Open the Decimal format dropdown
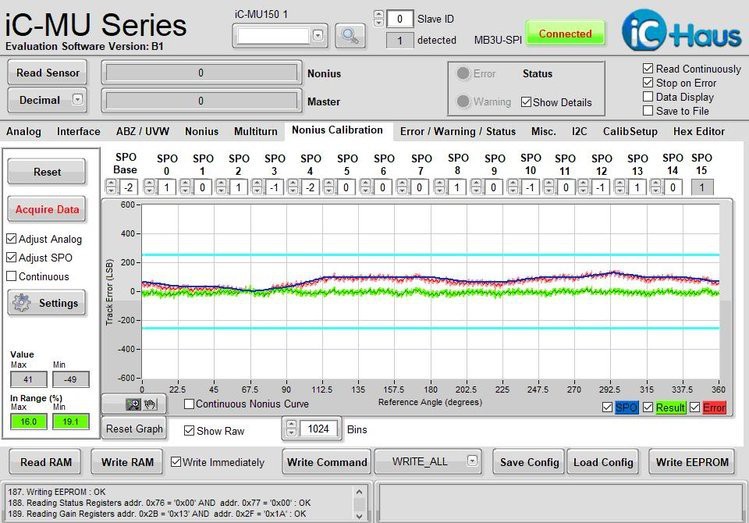Image resolution: width=749 pixels, height=523 pixels. [x=77, y=100]
